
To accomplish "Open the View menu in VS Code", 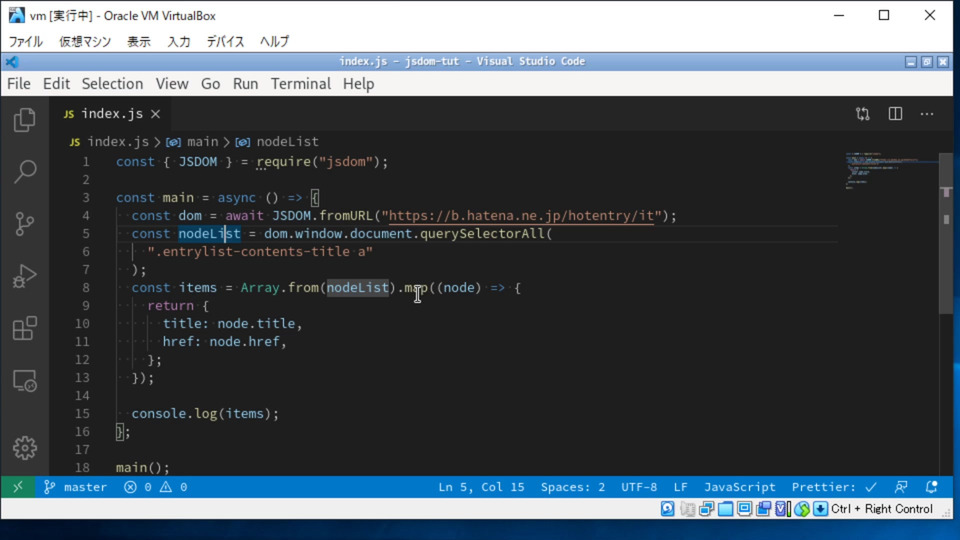I will (x=172, y=84).
